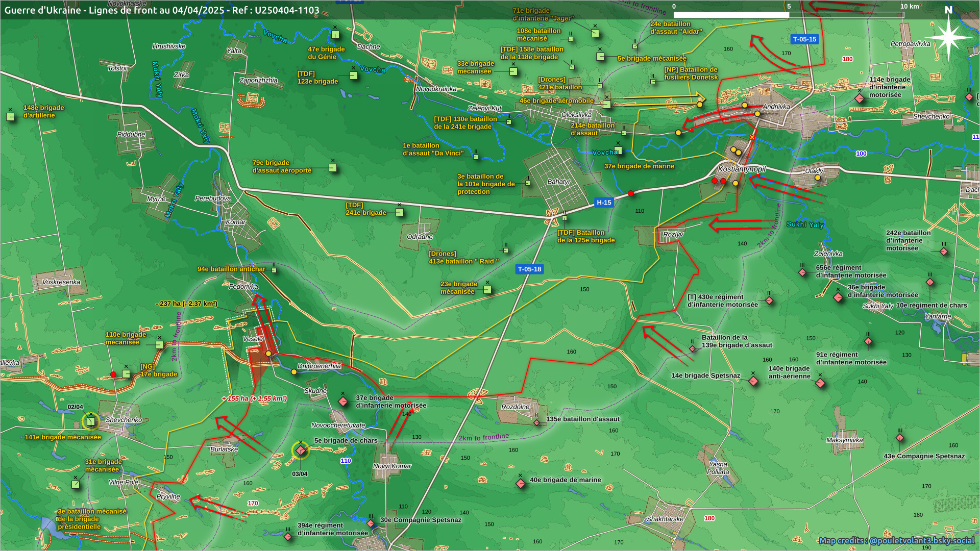Select the circled 141e brigade mécanisée marker
The width and height of the screenshot is (980, 551).
click(x=91, y=421)
